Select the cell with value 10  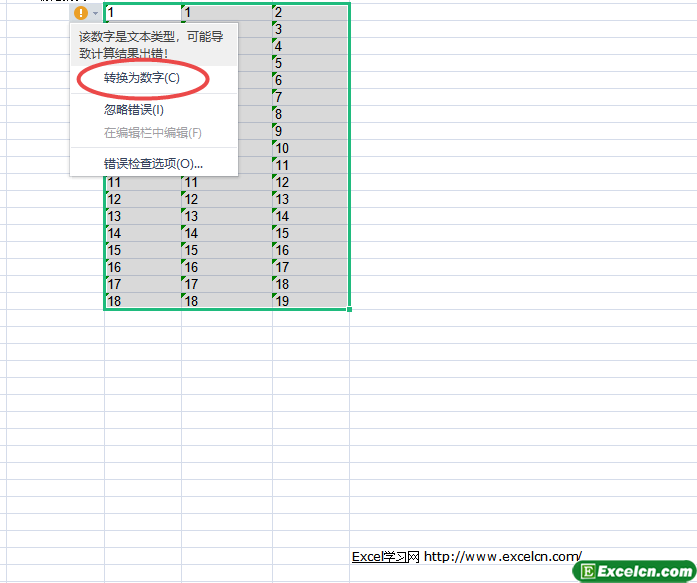pos(310,148)
